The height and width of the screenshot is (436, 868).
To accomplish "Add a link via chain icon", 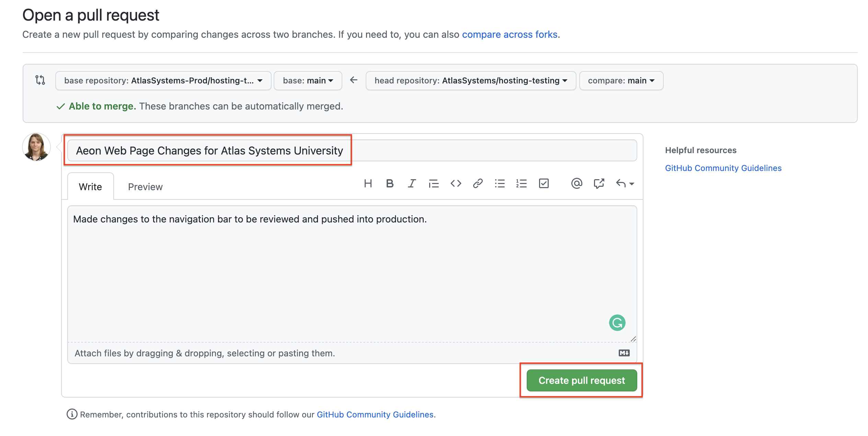I will coord(478,184).
